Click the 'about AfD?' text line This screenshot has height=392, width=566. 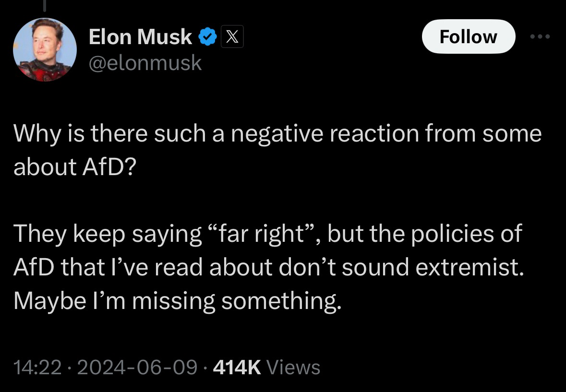(74, 166)
